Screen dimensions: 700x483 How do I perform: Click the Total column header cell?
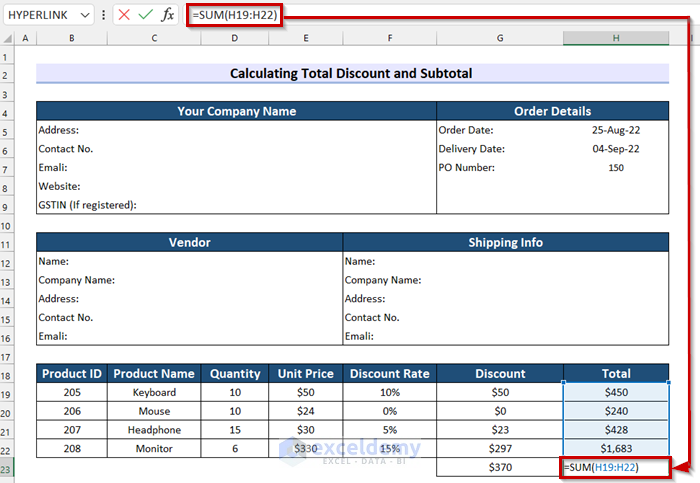[x=615, y=374]
